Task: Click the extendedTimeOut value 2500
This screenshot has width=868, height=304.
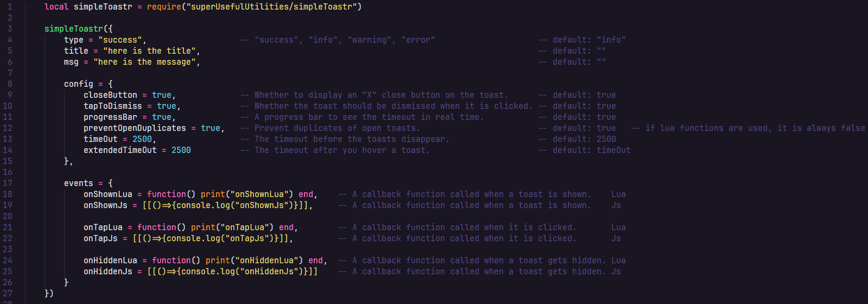Action: click(181, 150)
